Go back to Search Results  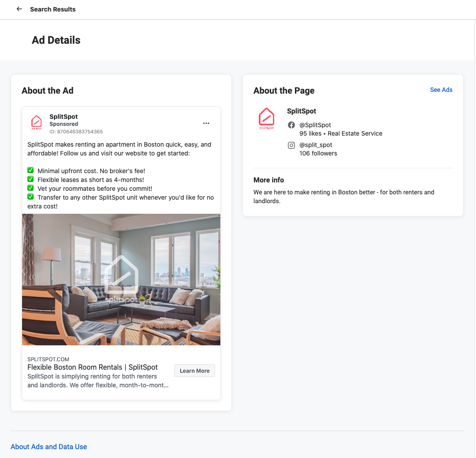tap(53, 9)
